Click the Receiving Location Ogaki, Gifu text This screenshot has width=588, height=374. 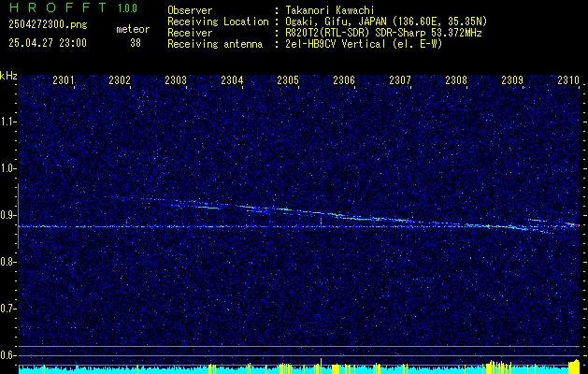(386, 22)
